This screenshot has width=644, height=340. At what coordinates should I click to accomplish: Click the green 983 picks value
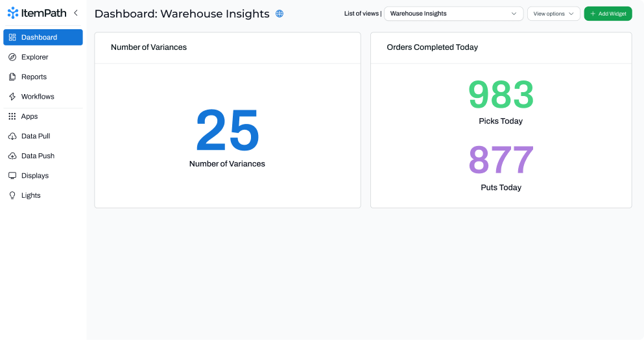[x=501, y=95]
